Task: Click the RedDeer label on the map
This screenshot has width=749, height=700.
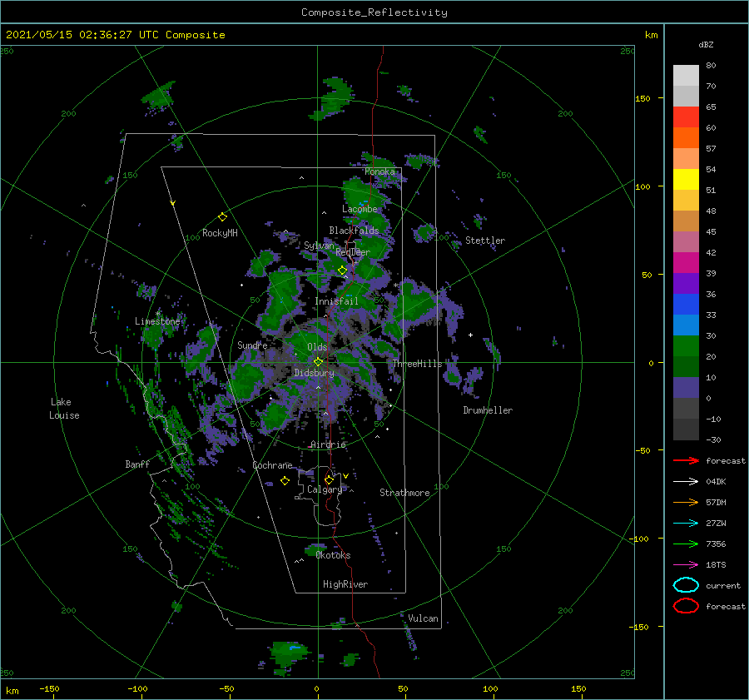Action: 353,252
